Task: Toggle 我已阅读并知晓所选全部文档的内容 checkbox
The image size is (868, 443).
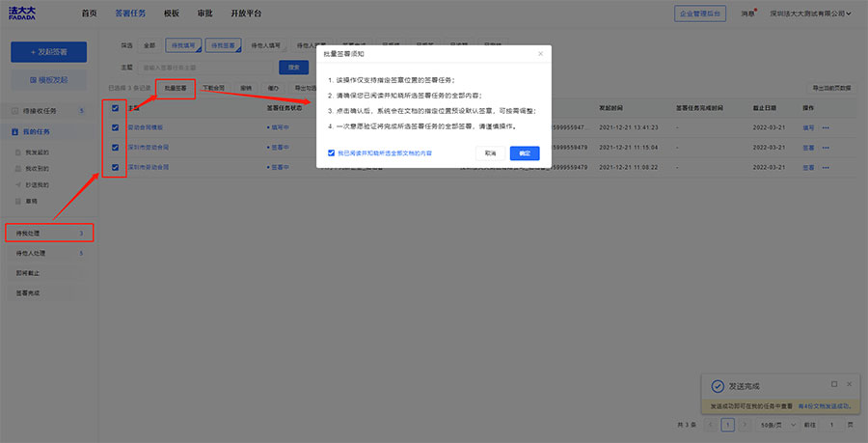Action: click(x=331, y=152)
